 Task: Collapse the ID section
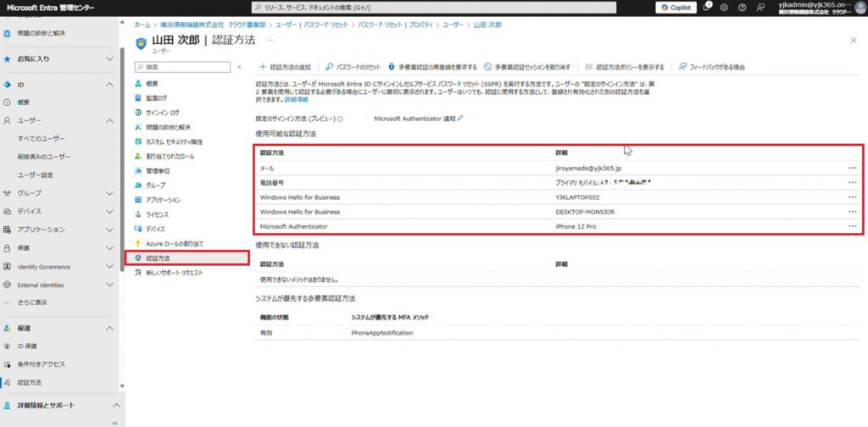109,85
